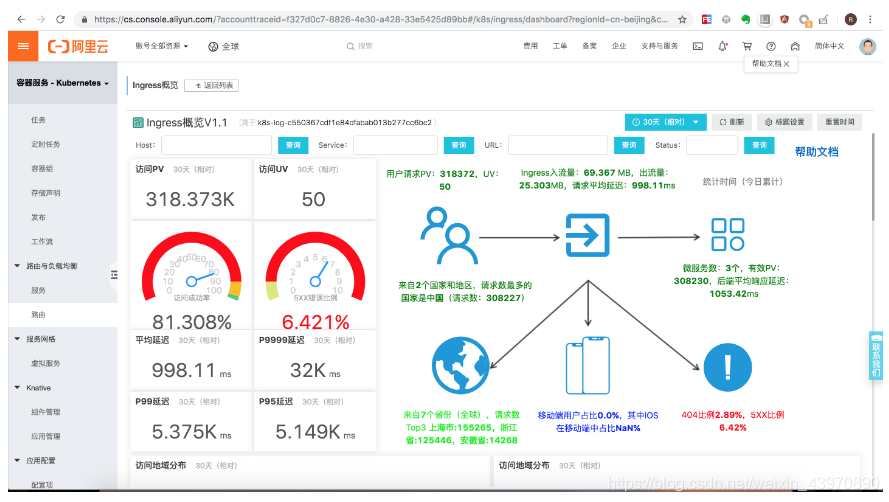Select 存储声明 in the sidebar
889x502 pixels.
(x=45, y=193)
